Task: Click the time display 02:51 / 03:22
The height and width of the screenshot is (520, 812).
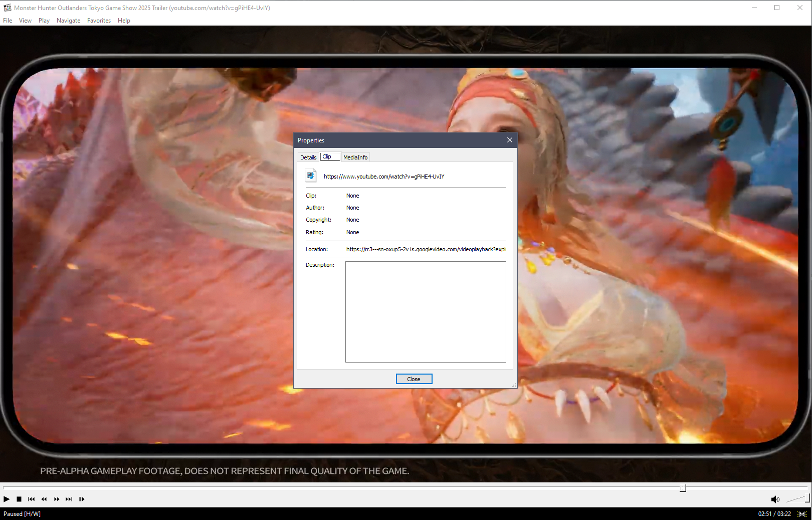Action: click(774, 514)
